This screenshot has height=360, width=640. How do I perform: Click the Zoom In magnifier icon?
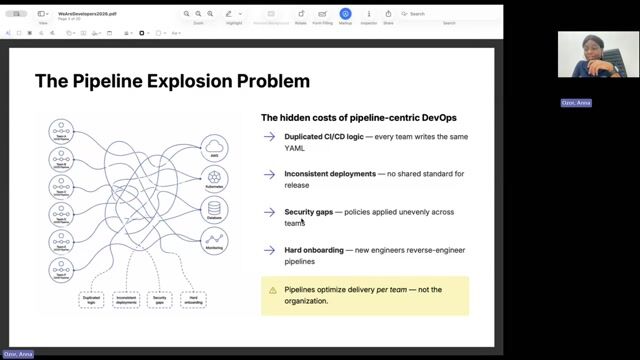210,14
